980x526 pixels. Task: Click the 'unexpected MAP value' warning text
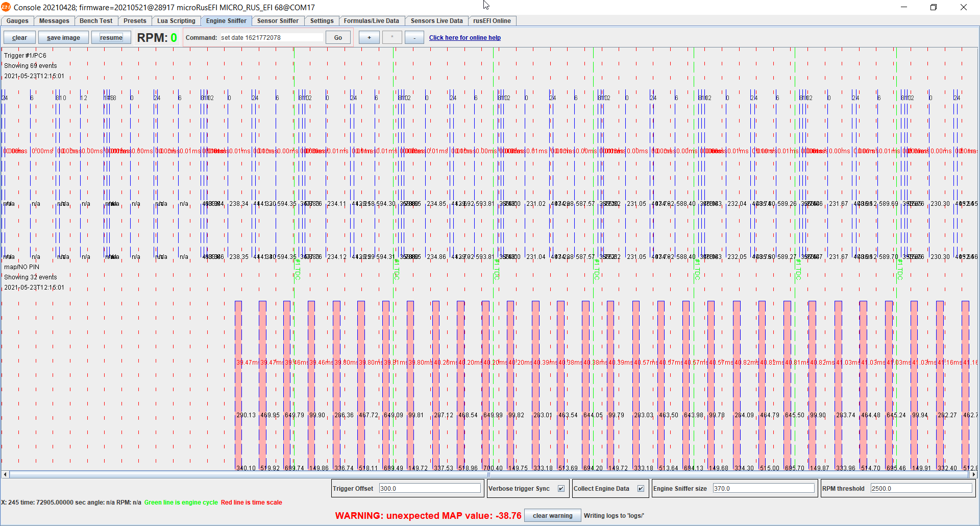point(428,516)
